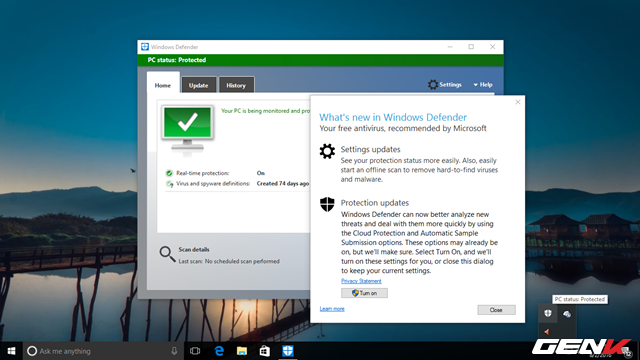Image resolution: width=640 pixels, height=360 pixels.
Task: Click the Real-time protection green check icon
Action: pyautogui.click(x=169, y=173)
